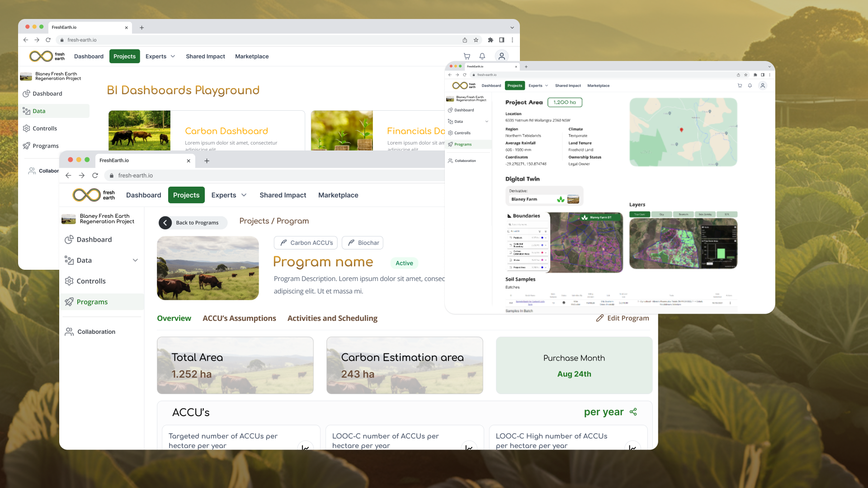
Task: Click the chart icon on the Targeted ACCUs card
Action: 306,447
